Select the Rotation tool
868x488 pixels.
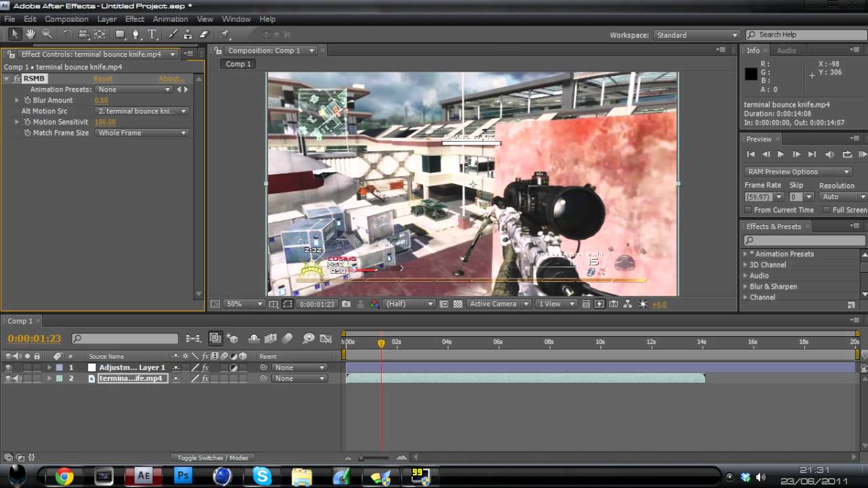(67, 34)
